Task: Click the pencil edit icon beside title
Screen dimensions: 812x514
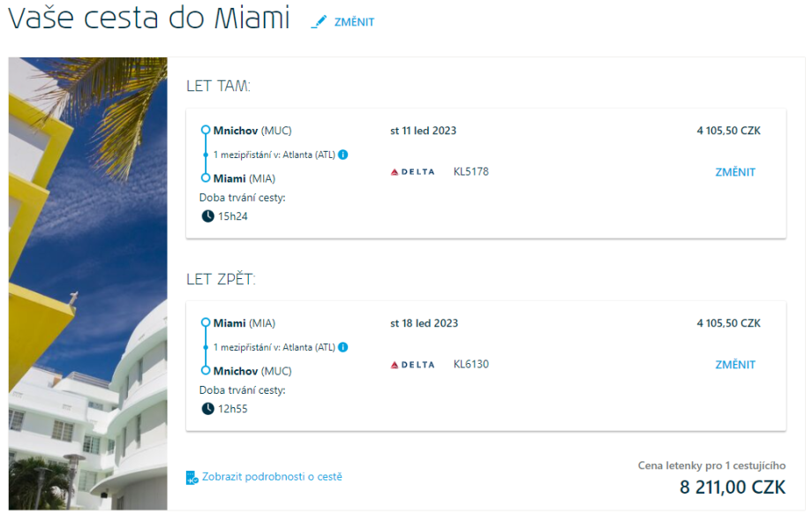Action: (x=319, y=22)
